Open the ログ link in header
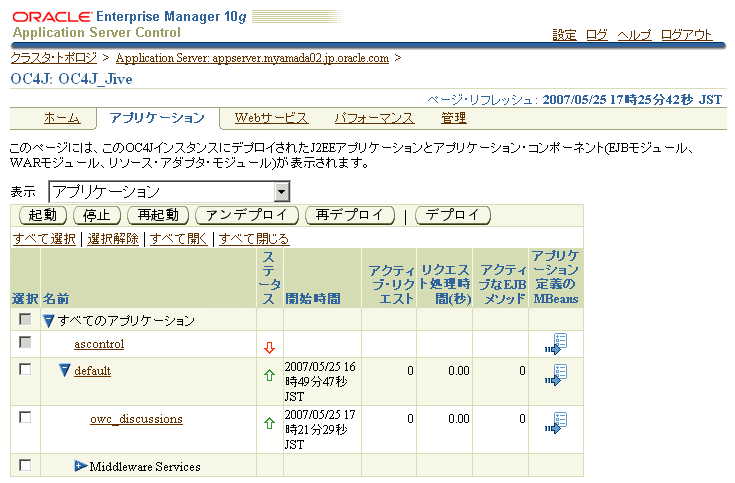This screenshot has height=483, width=735. coord(597,35)
